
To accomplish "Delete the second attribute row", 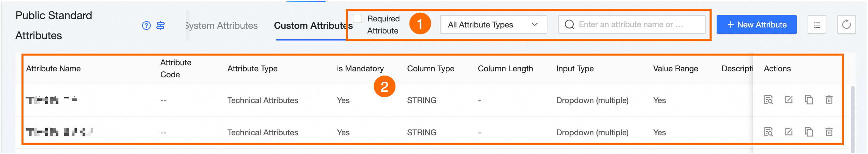I will 829,132.
